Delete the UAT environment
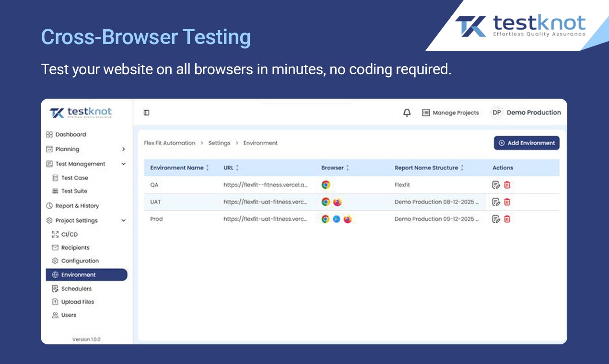609x364 pixels. pyautogui.click(x=507, y=202)
